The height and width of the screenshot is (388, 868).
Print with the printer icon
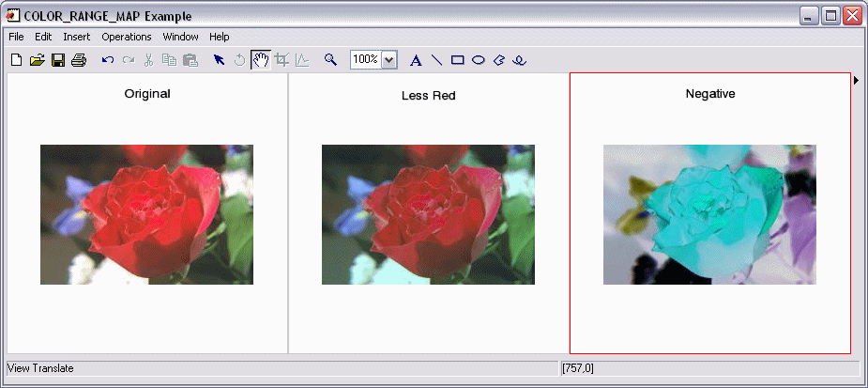click(x=79, y=60)
